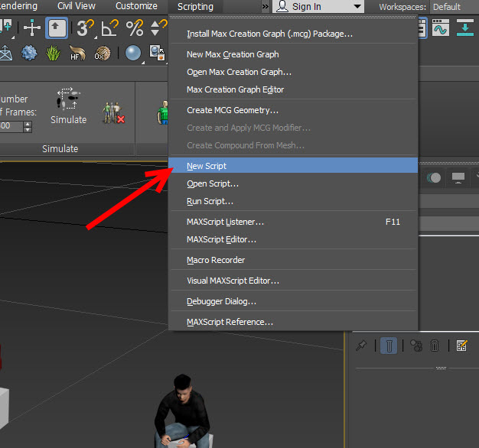Toggle show end result icon
This screenshot has height=448, width=479.
click(x=389, y=346)
